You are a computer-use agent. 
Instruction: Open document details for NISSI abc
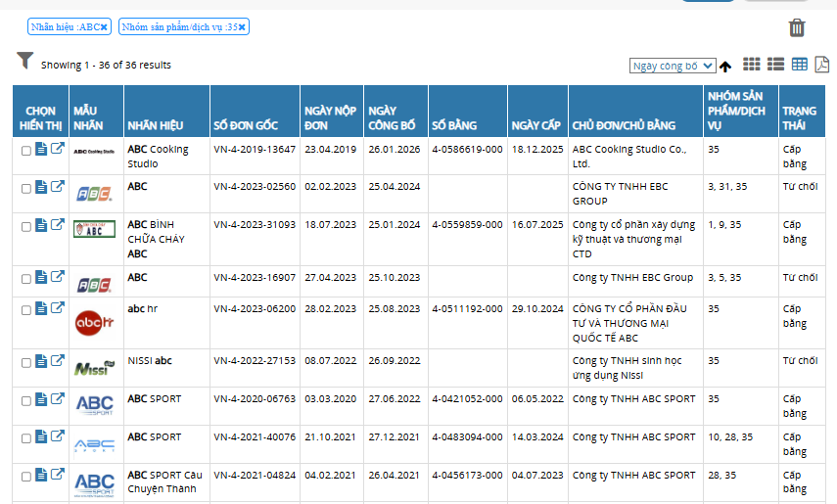point(41,361)
